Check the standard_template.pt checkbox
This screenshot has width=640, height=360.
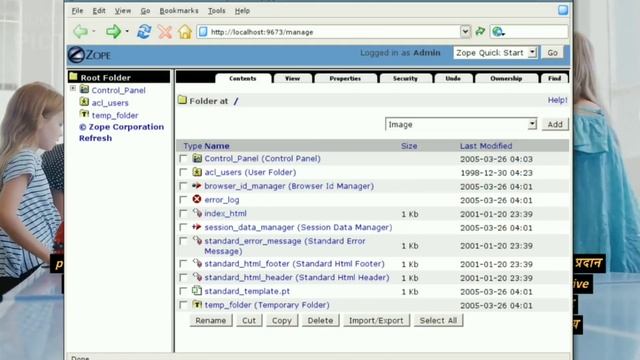(183, 291)
